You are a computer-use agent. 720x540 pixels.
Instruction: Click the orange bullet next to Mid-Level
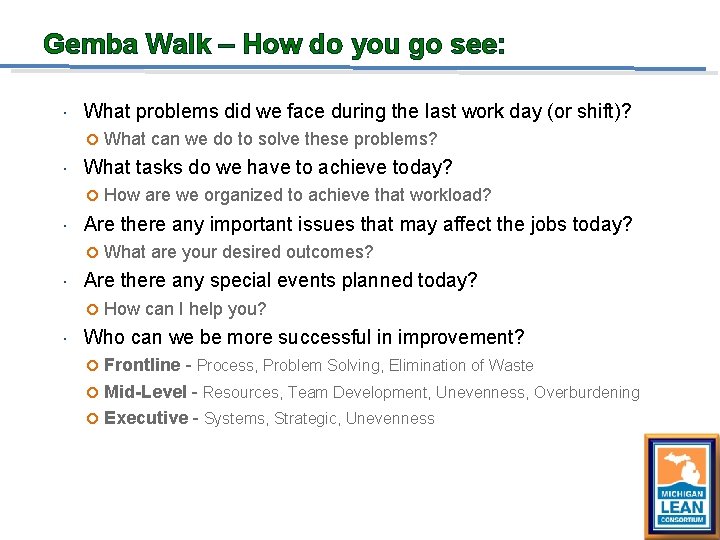[93, 392]
